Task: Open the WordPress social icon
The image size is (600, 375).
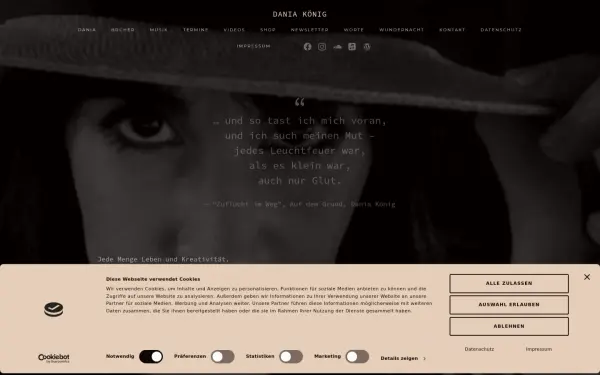Action: [x=367, y=47]
